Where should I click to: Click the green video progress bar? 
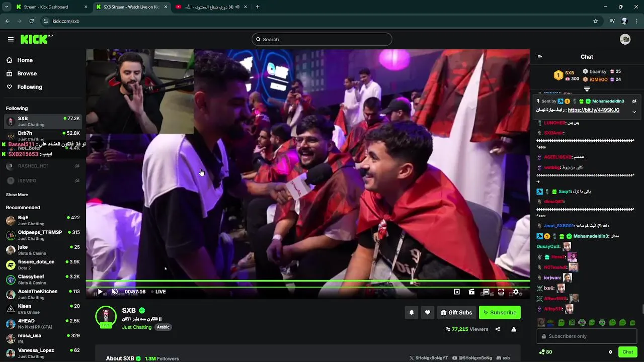click(307, 282)
